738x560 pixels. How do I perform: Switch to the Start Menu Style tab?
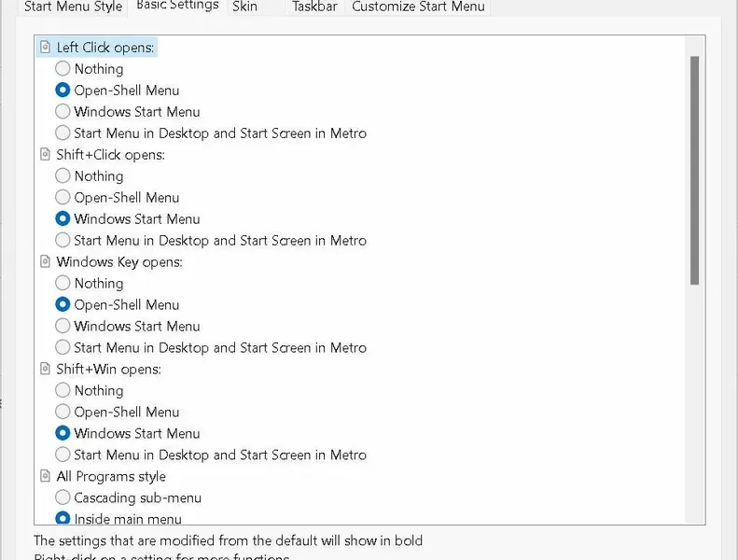coord(73,7)
